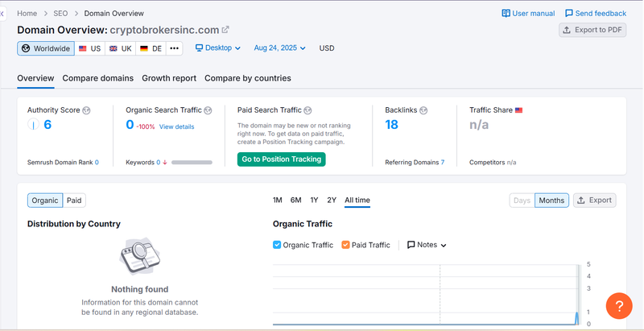Click the Nothing found magnifier illustration

(139, 256)
